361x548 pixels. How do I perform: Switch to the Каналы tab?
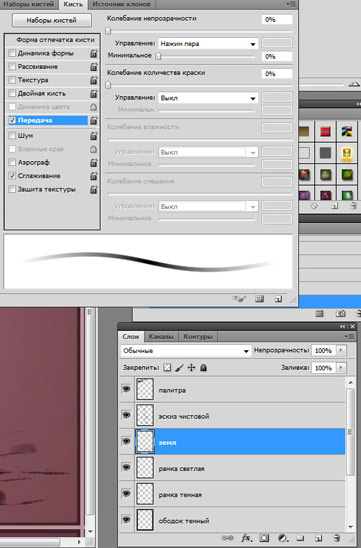click(161, 337)
